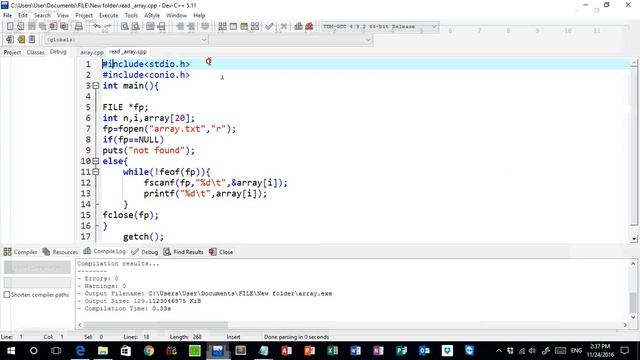Image resolution: width=640 pixels, height=360 pixels.
Task: Click the Compile toolbar icon
Action: pyautogui.click(x=222, y=27)
